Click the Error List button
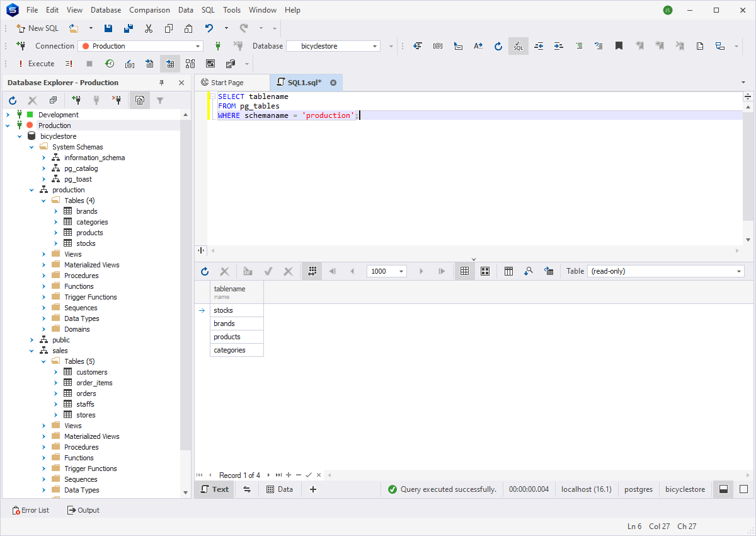 pos(30,510)
